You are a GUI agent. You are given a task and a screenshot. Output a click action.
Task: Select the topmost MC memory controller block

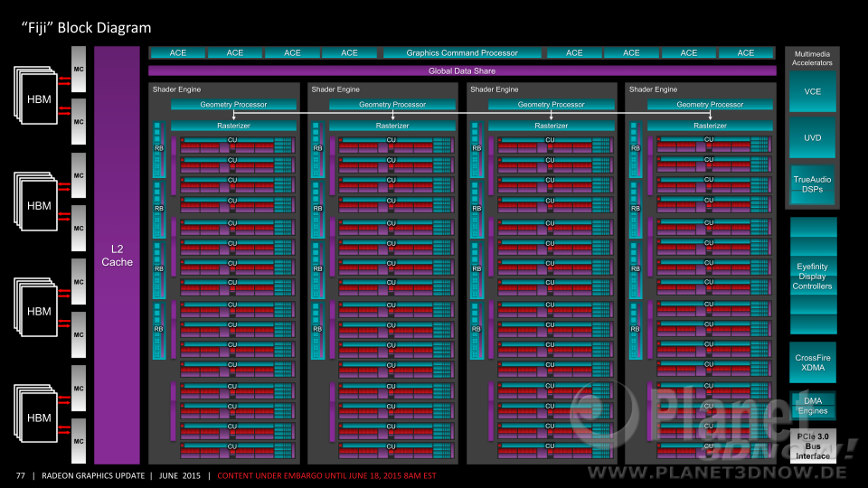tap(79, 70)
